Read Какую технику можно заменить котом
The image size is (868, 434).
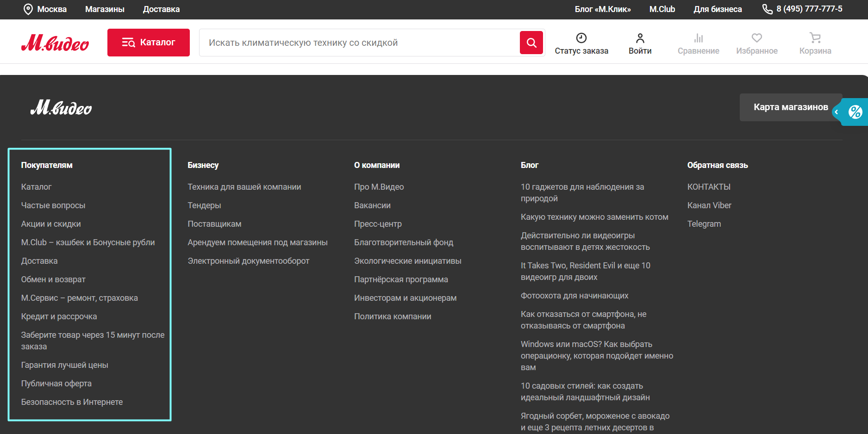595,217
